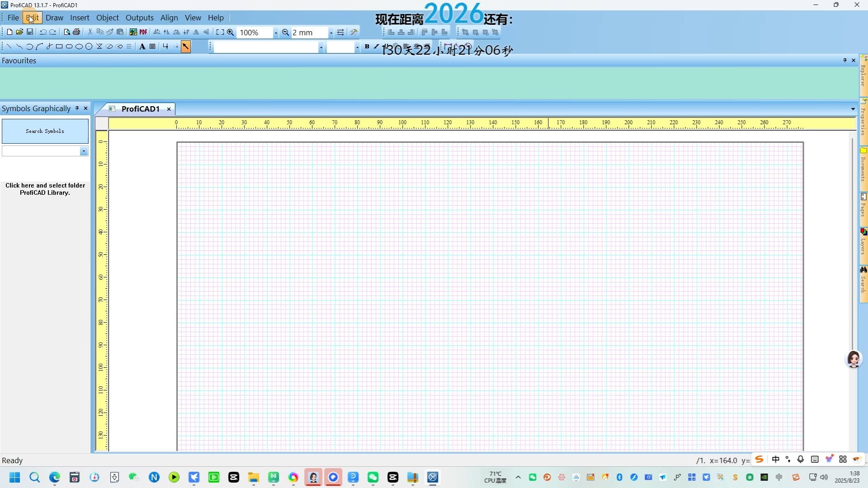Open the View menu
This screenshot has width=868, height=488.
tap(193, 18)
